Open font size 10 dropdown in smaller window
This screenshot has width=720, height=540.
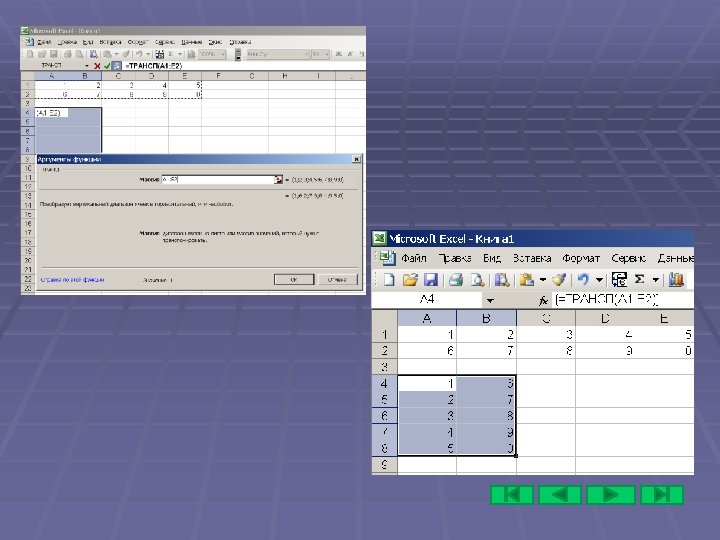[326, 54]
